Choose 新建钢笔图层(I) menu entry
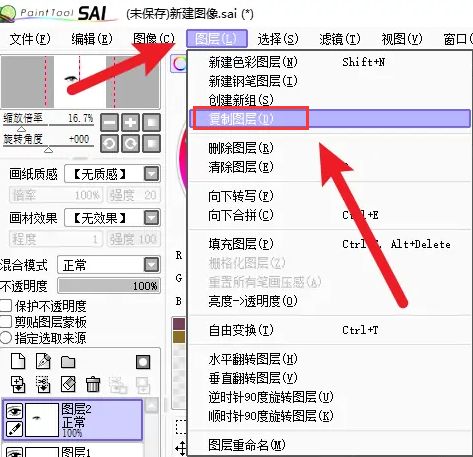Screen dimensions: 473x457 click(x=330, y=81)
